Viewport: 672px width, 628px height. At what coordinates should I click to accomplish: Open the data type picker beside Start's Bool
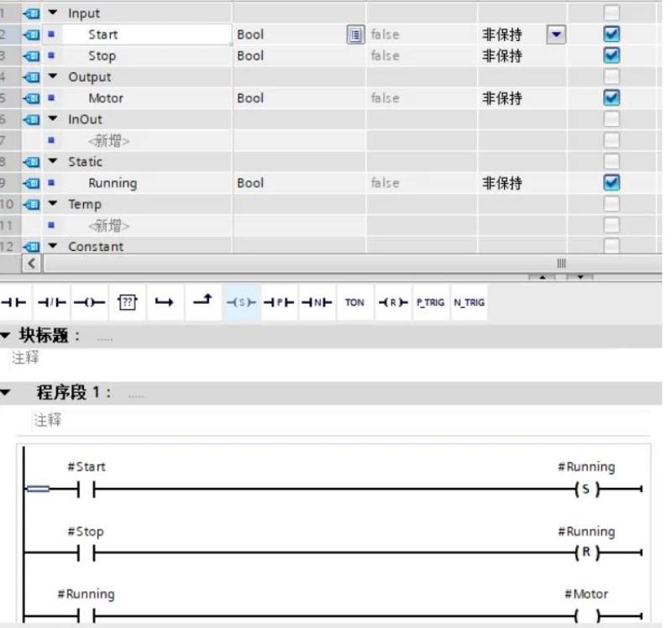click(x=355, y=34)
